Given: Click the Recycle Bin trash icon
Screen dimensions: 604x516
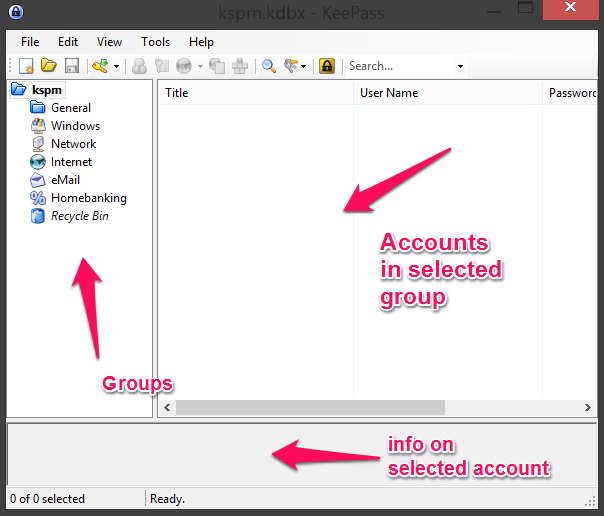Looking at the screenshot, I should click(x=38, y=216).
